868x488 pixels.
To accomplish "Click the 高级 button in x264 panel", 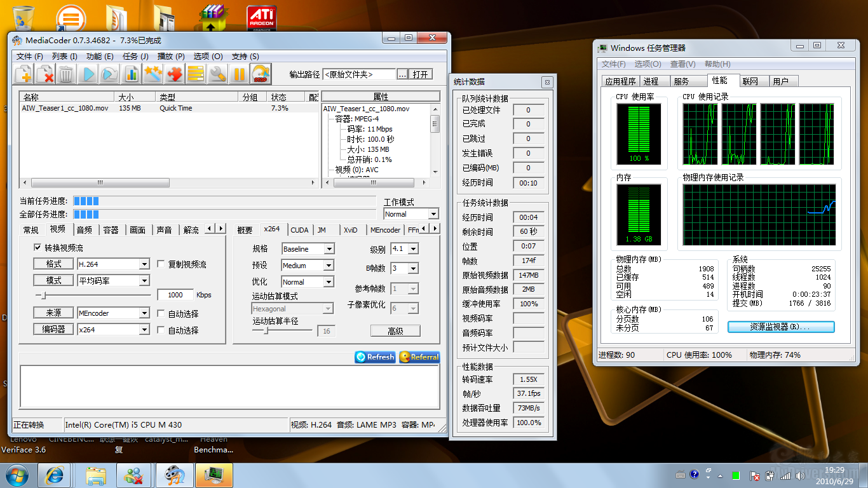I will (x=395, y=330).
